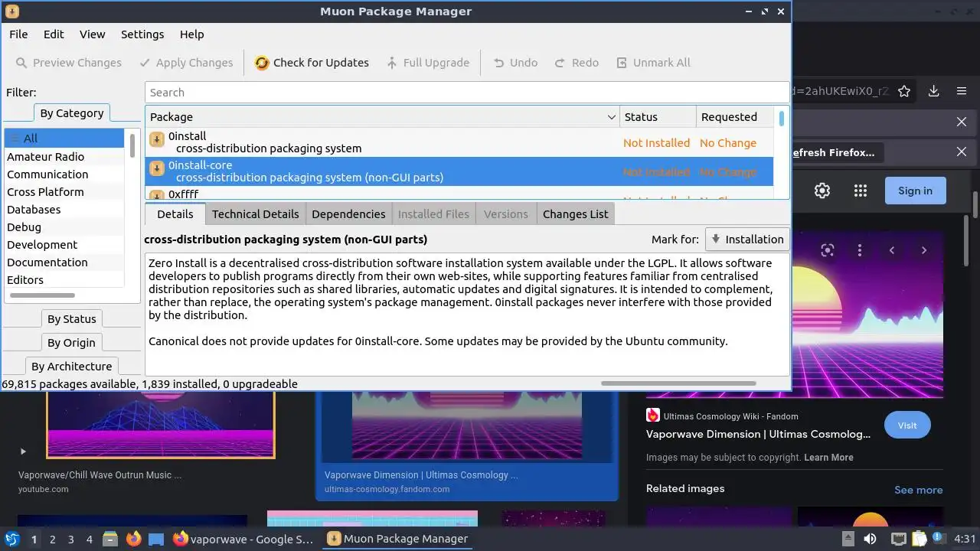Open the Google apps grid icon

point(861,191)
